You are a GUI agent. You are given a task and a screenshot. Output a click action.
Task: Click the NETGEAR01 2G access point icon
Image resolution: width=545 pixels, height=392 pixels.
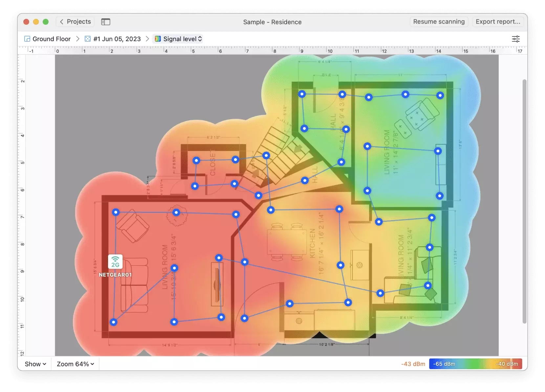point(115,262)
